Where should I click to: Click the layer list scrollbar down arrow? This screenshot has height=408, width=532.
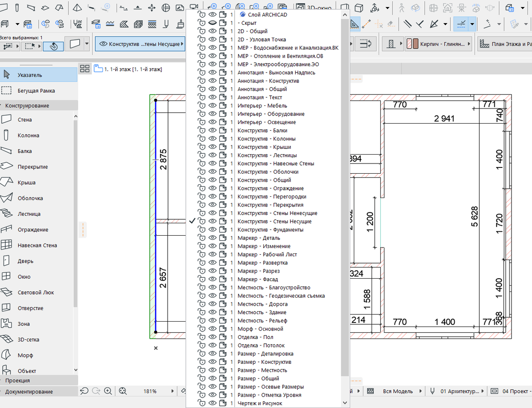345,403
